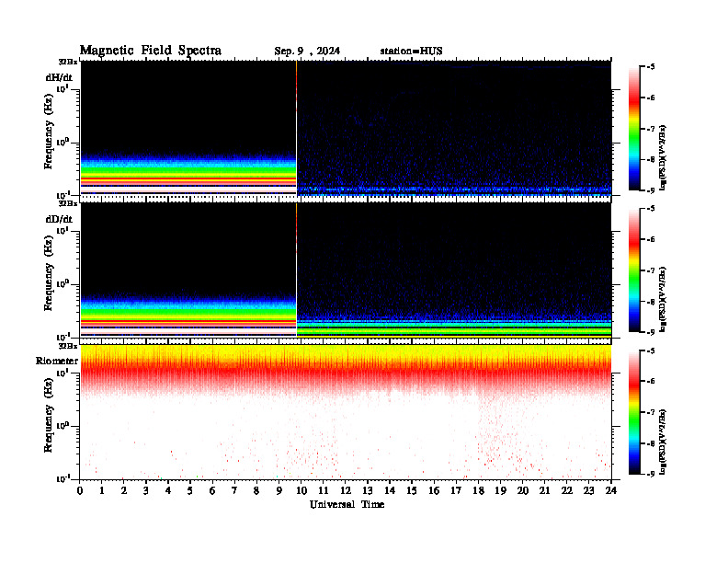
Task: Click hour "11" on the Universal Time axis
Action: [324, 490]
